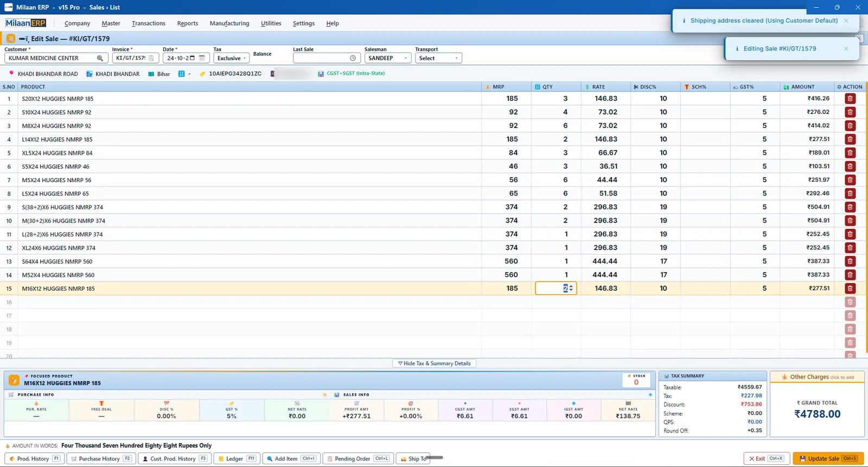Image resolution: width=868 pixels, height=467 pixels.
Task: Click Update Sale to save
Action: (828, 458)
